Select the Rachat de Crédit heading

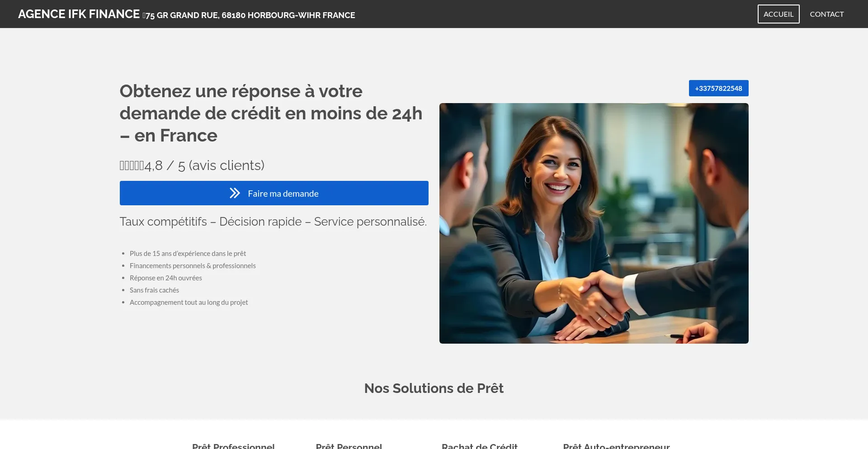(x=479, y=446)
